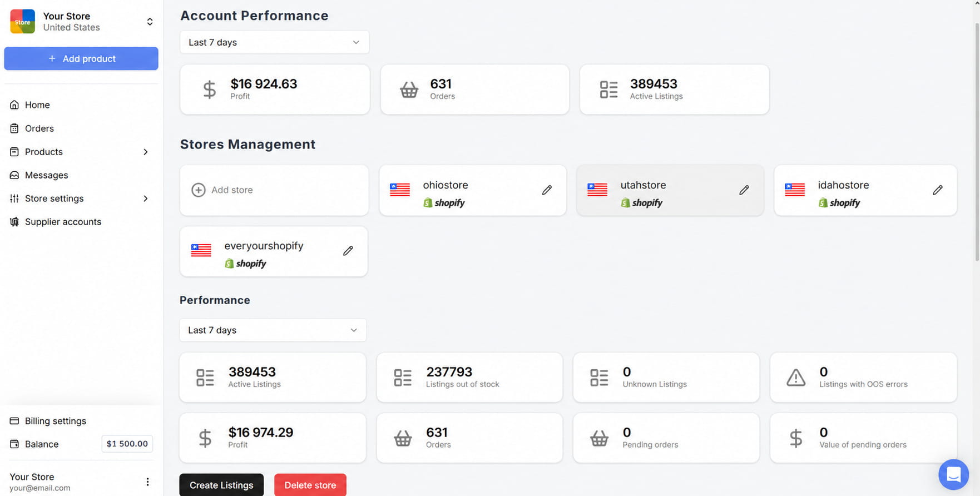Click the Add store plus icon
Image resolution: width=980 pixels, height=496 pixels.
click(x=198, y=190)
